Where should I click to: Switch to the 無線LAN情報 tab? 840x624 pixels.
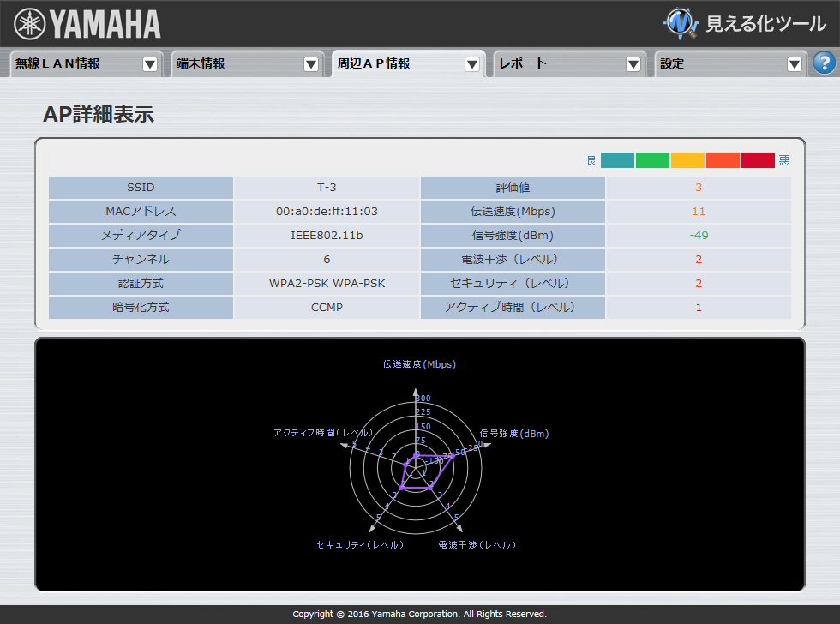[58, 63]
